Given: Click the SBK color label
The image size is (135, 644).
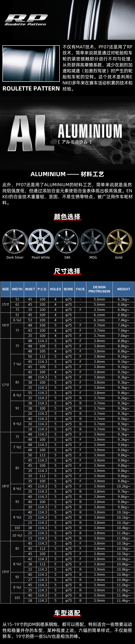Looking at the screenshot, I should click(x=67, y=257).
